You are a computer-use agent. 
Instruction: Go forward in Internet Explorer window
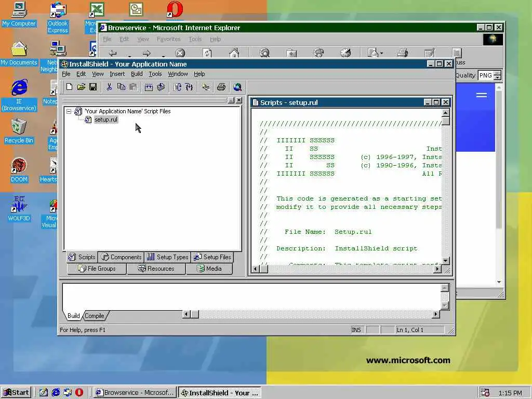146,53
